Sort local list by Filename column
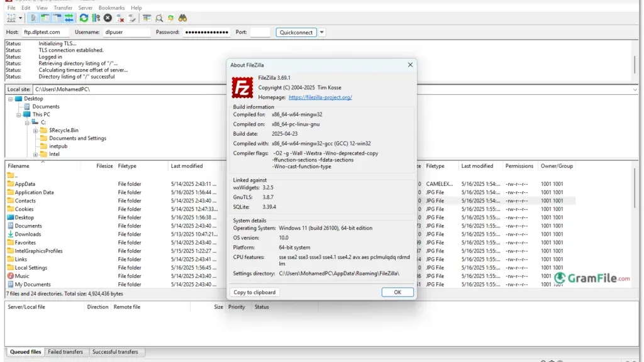The height and width of the screenshot is (362, 644). [43, 166]
